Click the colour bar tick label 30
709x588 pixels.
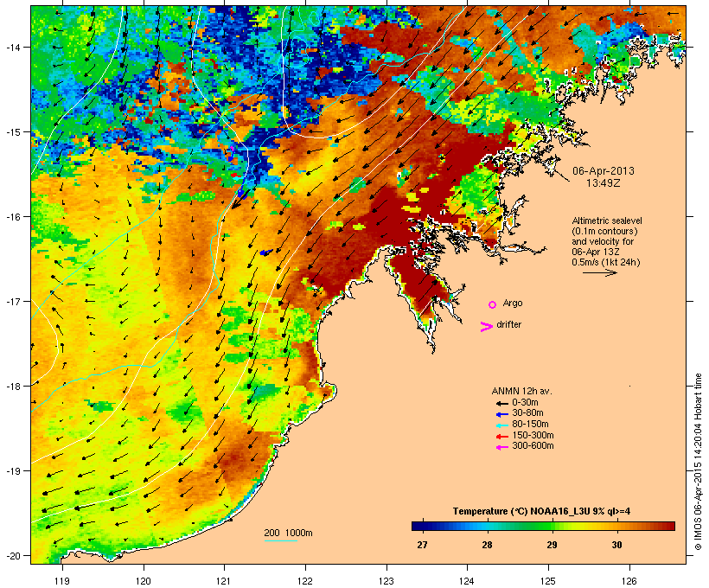pyautogui.click(x=616, y=545)
